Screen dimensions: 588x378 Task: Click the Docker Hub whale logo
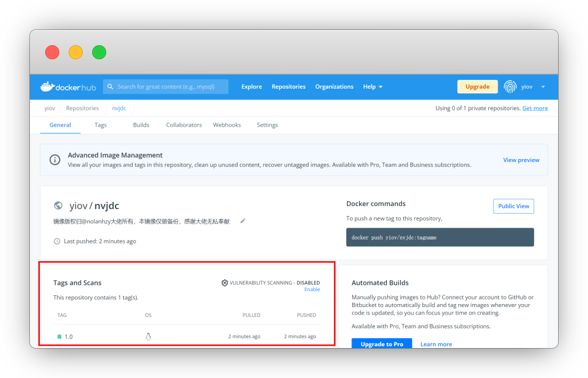tap(47, 87)
